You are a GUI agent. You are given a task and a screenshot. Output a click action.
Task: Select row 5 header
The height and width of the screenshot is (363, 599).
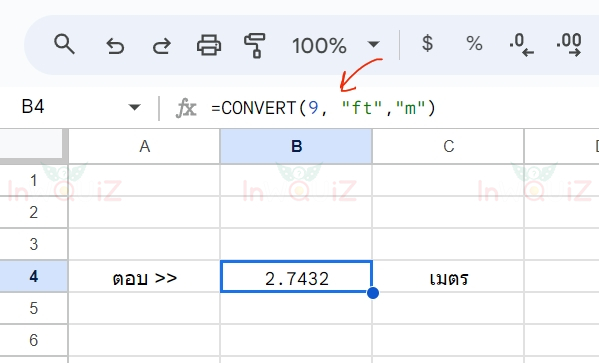click(x=34, y=308)
